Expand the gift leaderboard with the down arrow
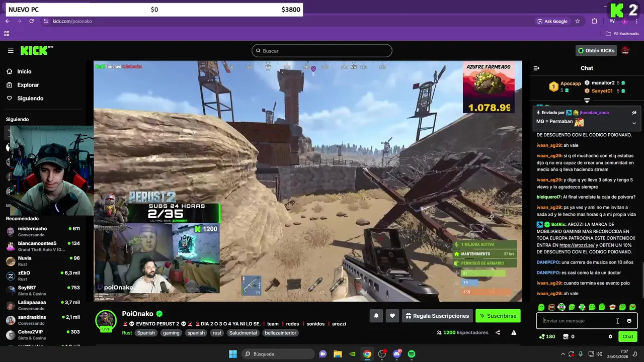This screenshot has width=644, height=362. [x=587, y=101]
